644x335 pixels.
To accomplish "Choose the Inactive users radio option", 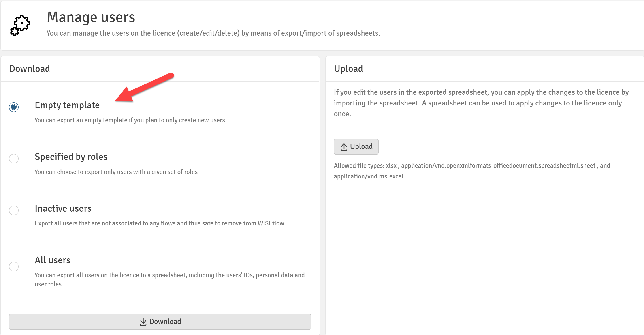I will click(14, 210).
